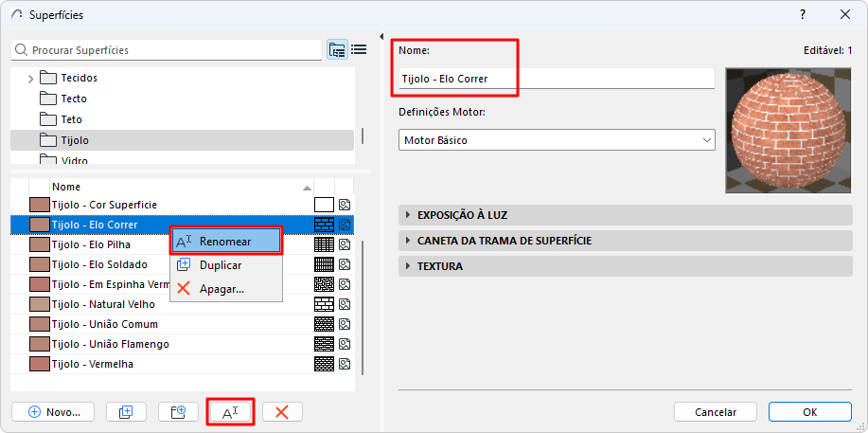
Task: Click the Procurar Superfícies search field
Action: point(167,50)
